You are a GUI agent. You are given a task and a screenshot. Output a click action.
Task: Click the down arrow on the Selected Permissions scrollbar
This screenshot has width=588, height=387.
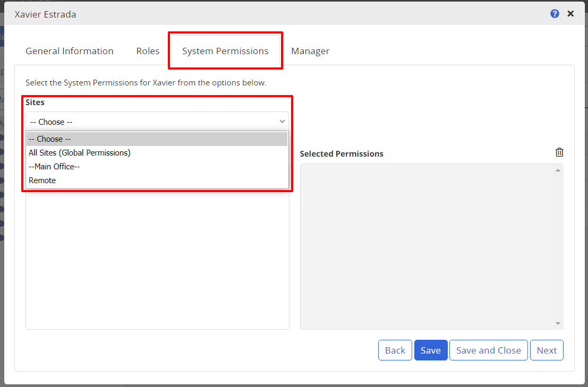tap(558, 322)
